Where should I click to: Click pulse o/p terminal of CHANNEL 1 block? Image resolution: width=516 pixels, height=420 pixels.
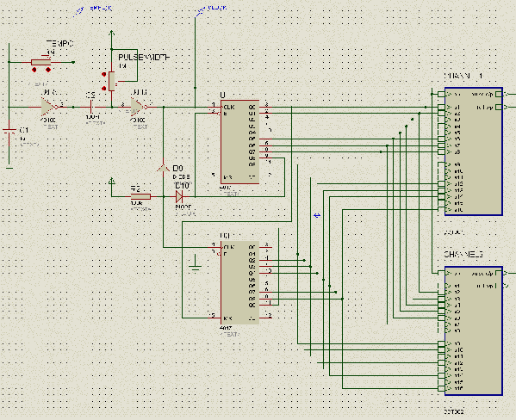coord(499,95)
